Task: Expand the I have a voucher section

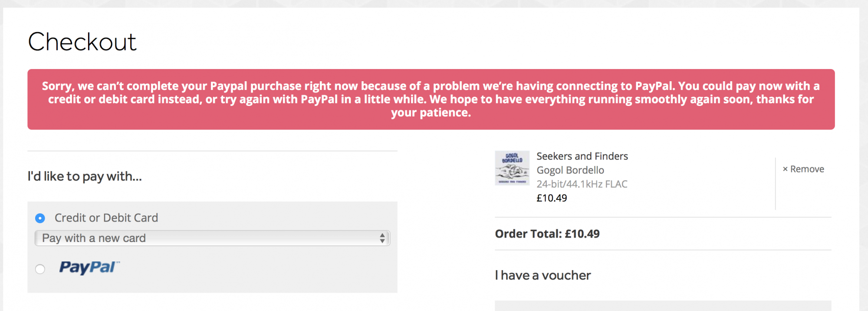Action: [x=543, y=275]
